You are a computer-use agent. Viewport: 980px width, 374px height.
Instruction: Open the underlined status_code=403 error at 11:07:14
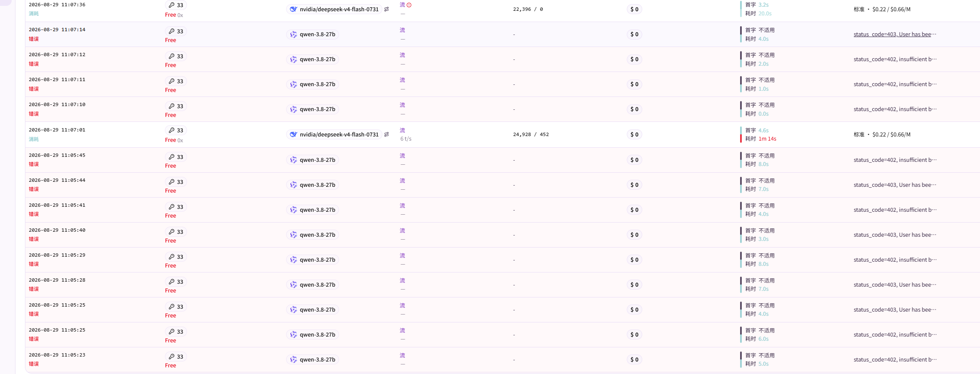point(895,35)
